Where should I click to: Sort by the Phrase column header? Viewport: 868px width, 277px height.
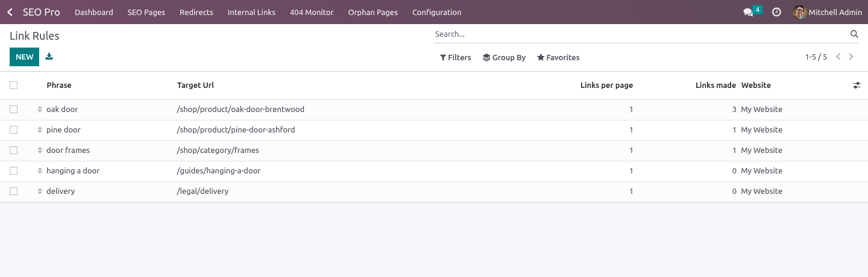[59, 86]
